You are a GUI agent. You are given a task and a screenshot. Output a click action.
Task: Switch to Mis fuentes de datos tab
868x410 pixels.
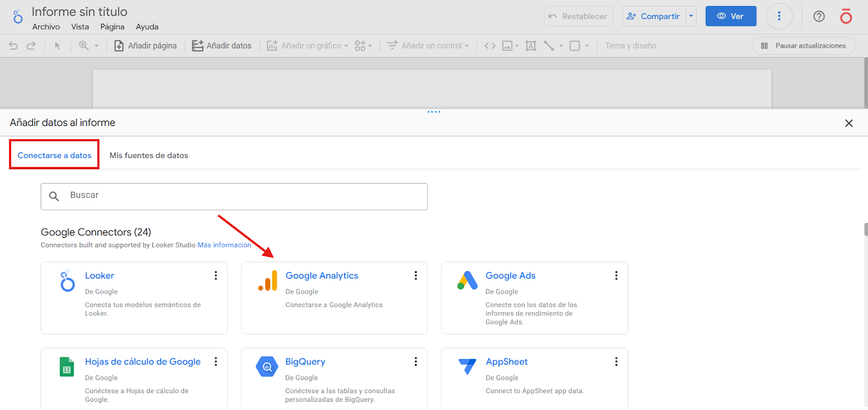(149, 155)
